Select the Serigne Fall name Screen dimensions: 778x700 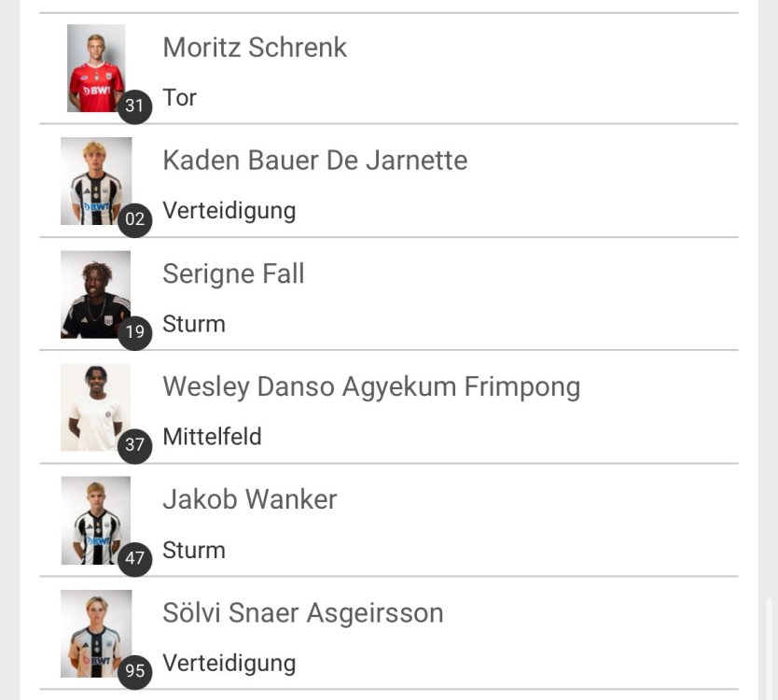233,273
